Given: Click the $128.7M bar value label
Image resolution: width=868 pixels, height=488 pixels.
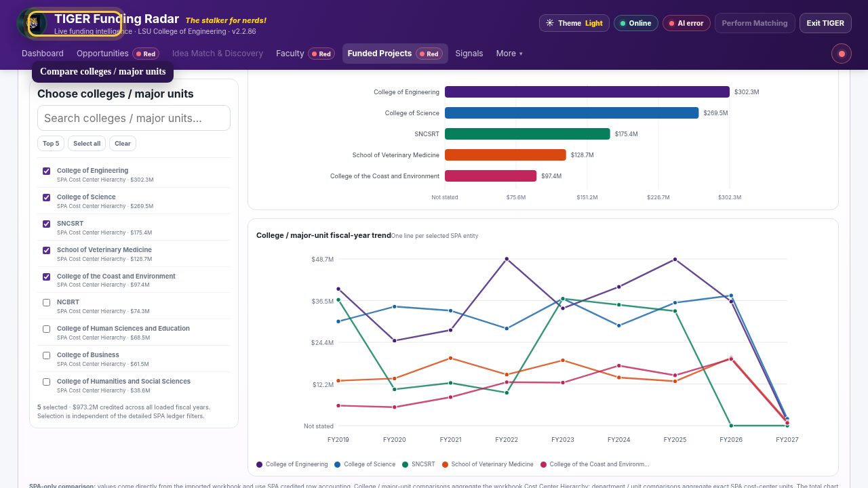Looking at the screenshot, I should 583,155.
